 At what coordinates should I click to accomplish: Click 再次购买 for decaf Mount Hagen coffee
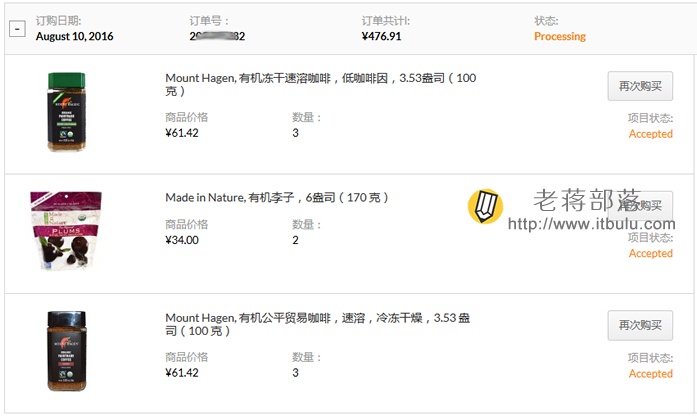(x=640, y=86)
